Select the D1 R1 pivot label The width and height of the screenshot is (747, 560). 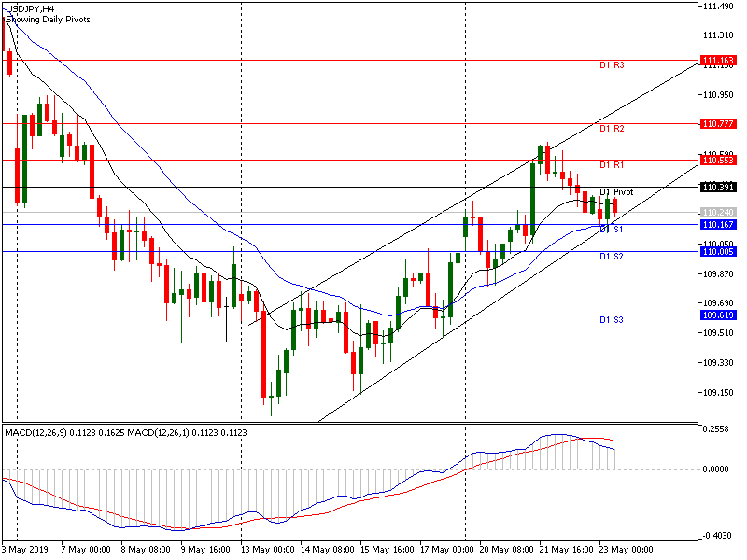(612, 165)
